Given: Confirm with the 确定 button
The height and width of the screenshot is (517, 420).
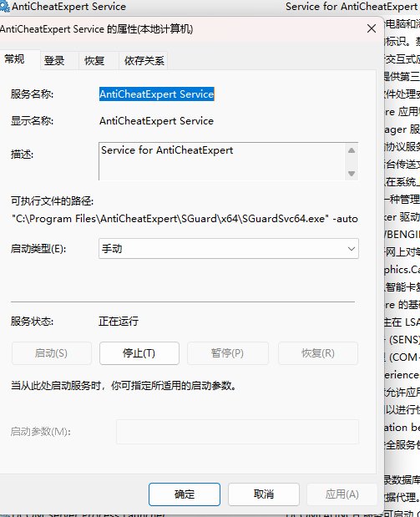Looking at the screenshot, I should click(x=185, y=494).
